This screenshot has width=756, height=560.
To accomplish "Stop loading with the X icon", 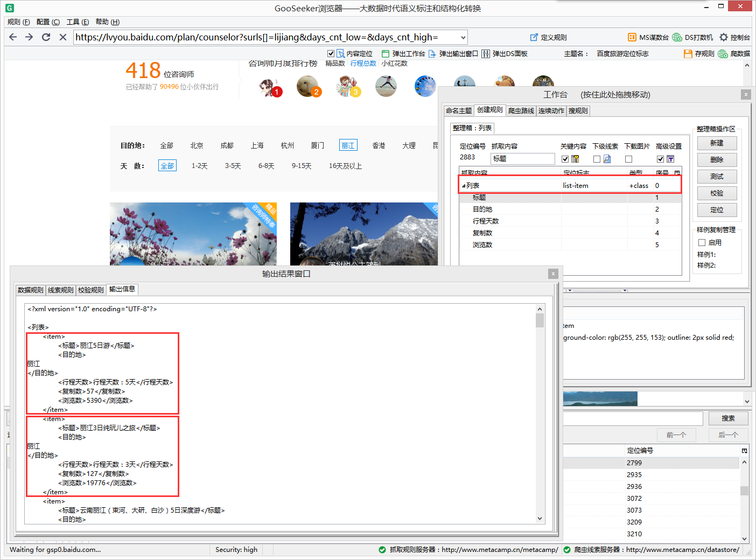I will (63, 37).
